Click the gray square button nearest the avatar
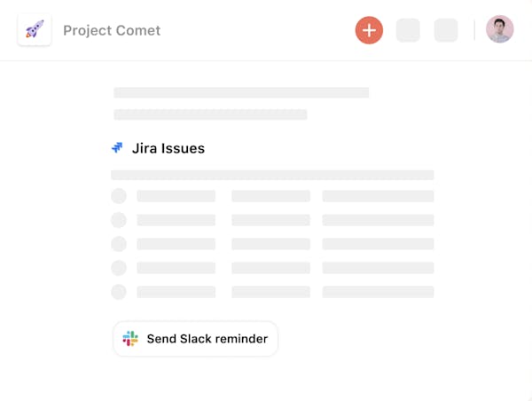Viewport: 532px width, 401px height. pyautogui.click(x=446, y=30)
